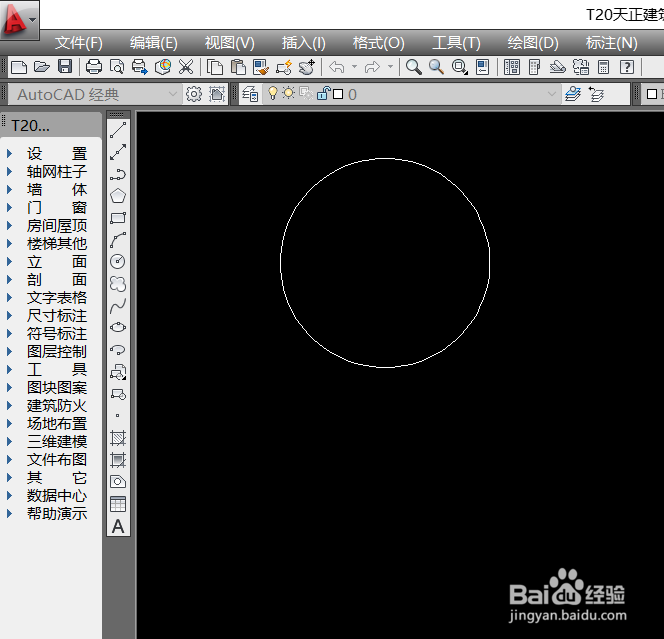Toggle layer 0 on/off lightbulb

[273, 93]
